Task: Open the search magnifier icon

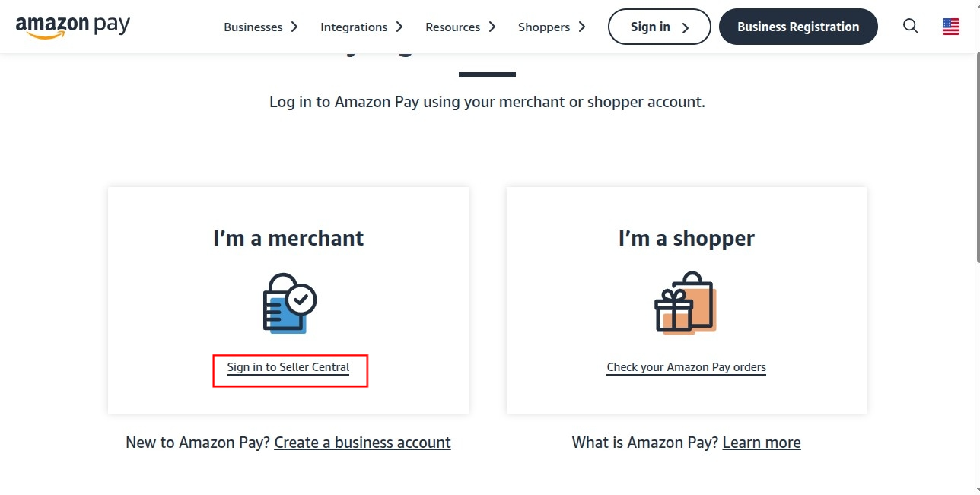Action: (911, 27)
